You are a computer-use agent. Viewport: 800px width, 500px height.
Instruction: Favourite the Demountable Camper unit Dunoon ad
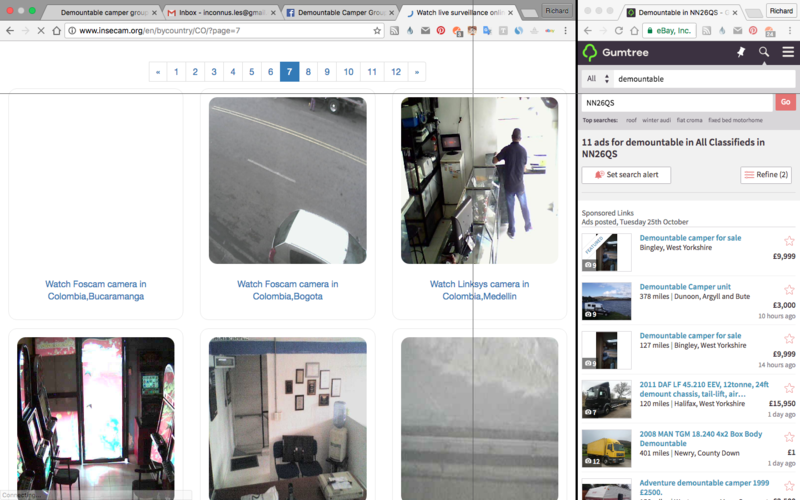click(x=789, y=290)
